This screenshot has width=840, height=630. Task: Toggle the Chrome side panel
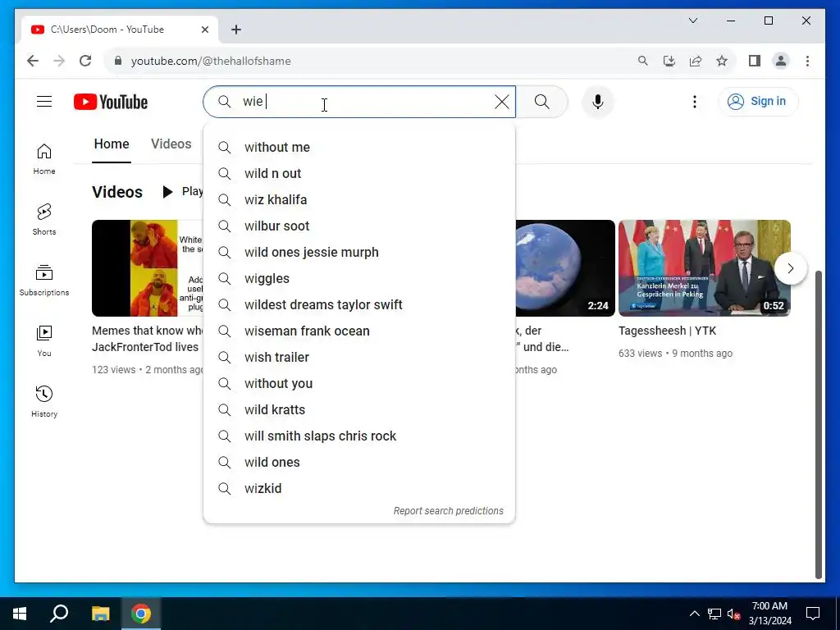click(755, 61)
